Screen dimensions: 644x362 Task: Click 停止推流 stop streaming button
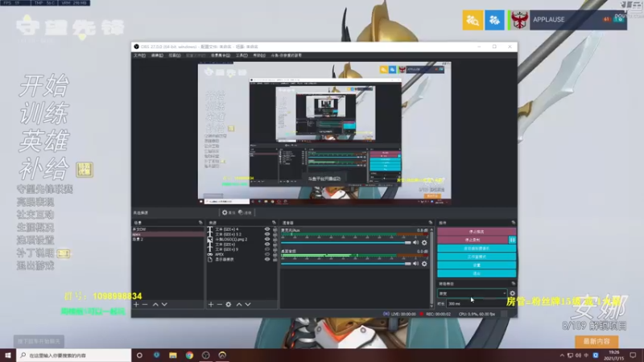[x=477, y=232]
